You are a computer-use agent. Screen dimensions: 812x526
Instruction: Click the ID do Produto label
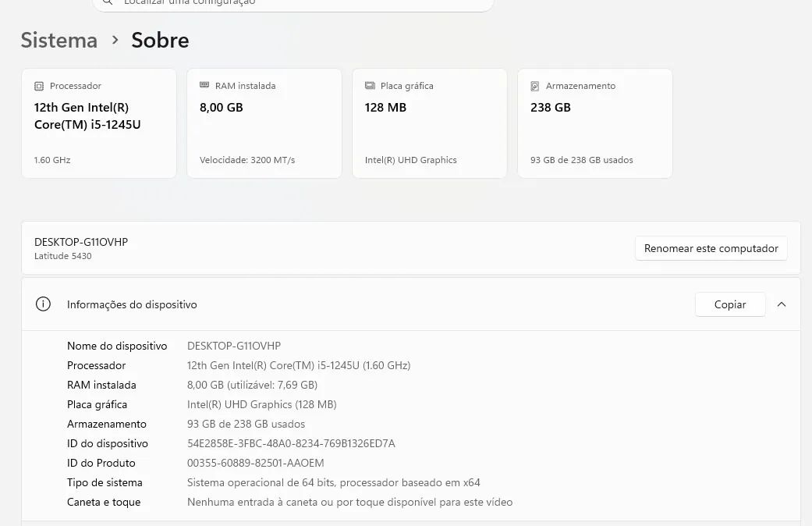point(101,463)
